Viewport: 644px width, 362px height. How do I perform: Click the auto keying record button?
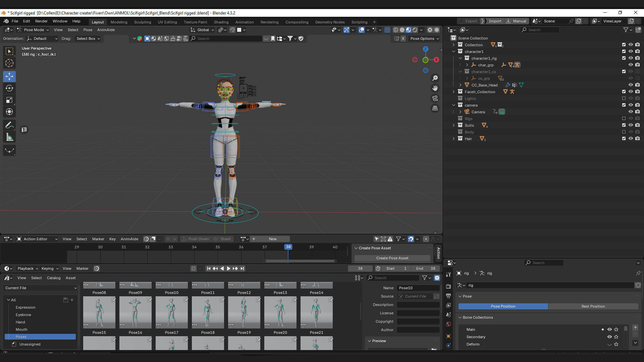(193, 268)
